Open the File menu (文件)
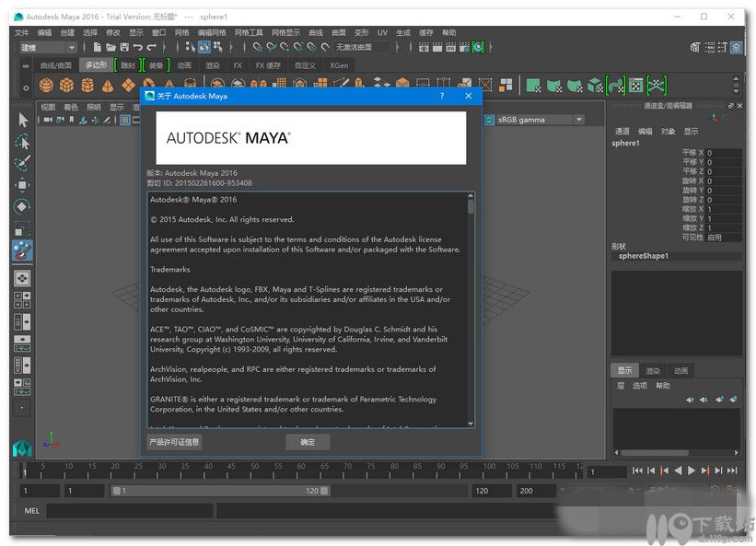The image size is (756, 546). pos(22,33)
